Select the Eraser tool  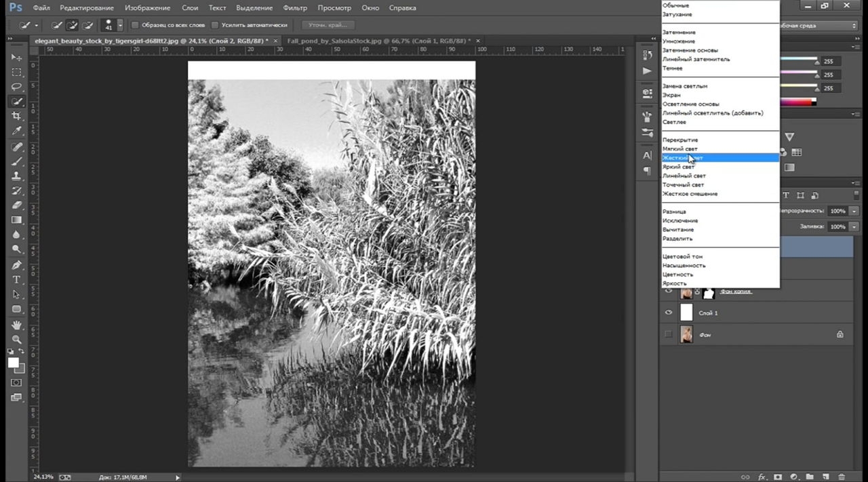[17, 205]
